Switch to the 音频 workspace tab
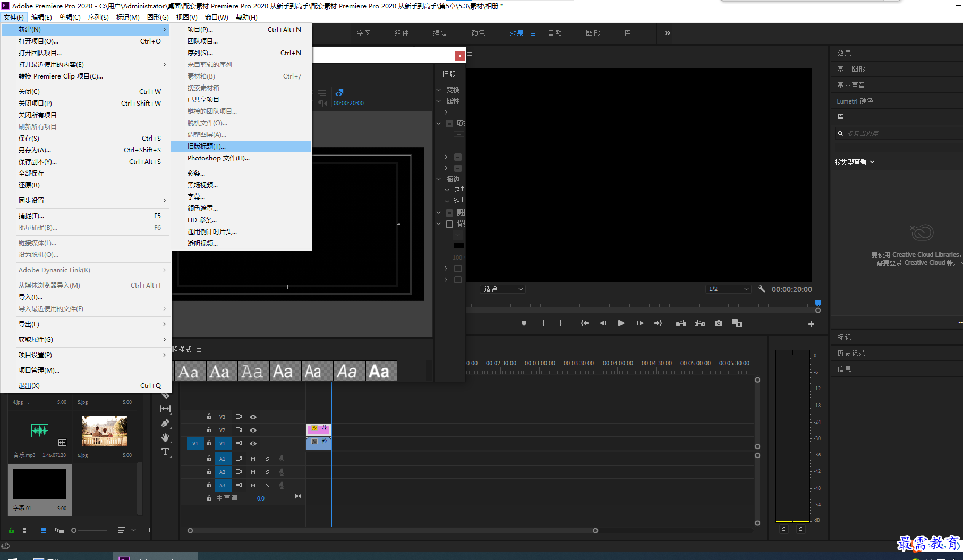Screen dimensions: 963x560 click(x=555, y=33)
